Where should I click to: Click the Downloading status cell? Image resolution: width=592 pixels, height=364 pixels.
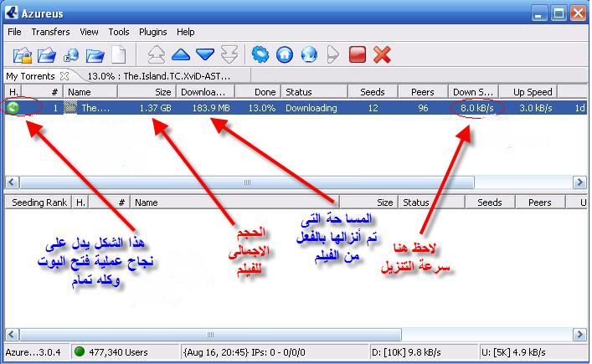tap(311, 108)
